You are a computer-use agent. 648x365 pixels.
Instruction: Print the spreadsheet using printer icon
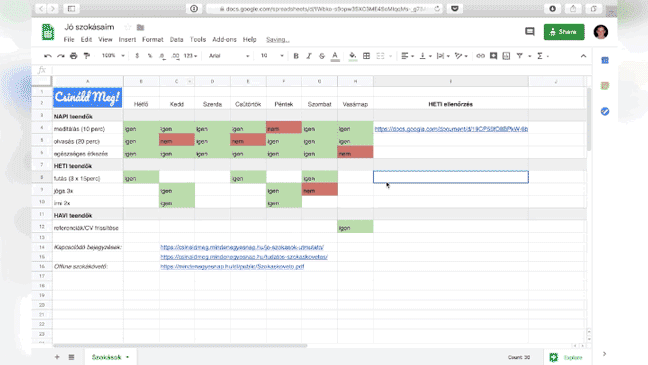point(74,56)
